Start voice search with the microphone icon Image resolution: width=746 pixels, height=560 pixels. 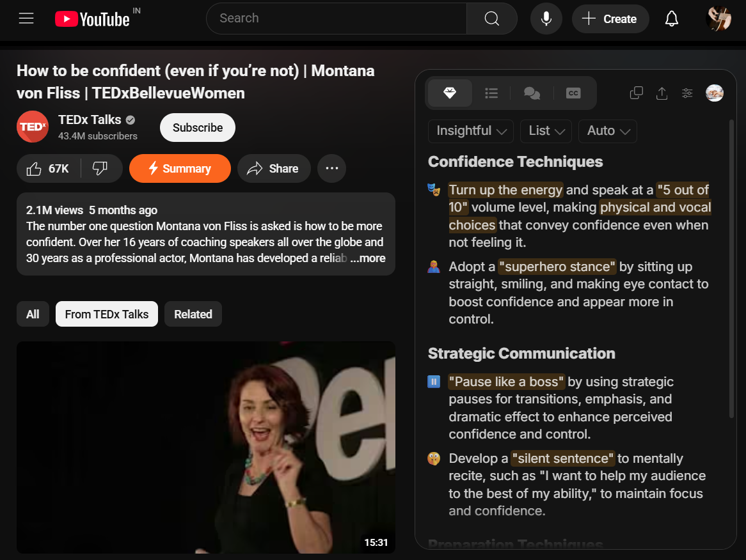pos(546,18)
